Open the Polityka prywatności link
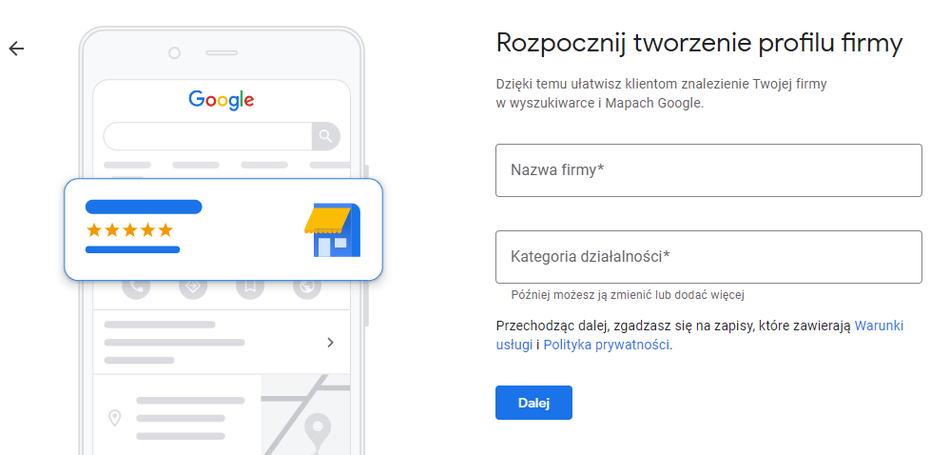This screenshot has height=455, width=950. [x=606, y=345]
